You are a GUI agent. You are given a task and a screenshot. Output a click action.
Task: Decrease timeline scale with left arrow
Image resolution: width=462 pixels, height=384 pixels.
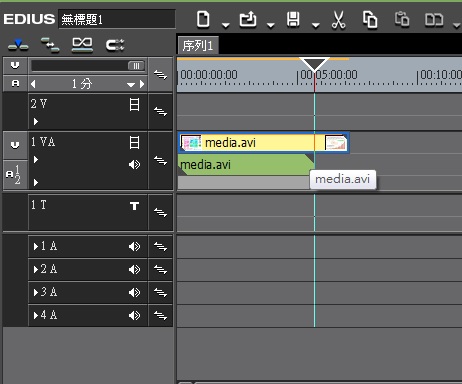coord(33,84)
